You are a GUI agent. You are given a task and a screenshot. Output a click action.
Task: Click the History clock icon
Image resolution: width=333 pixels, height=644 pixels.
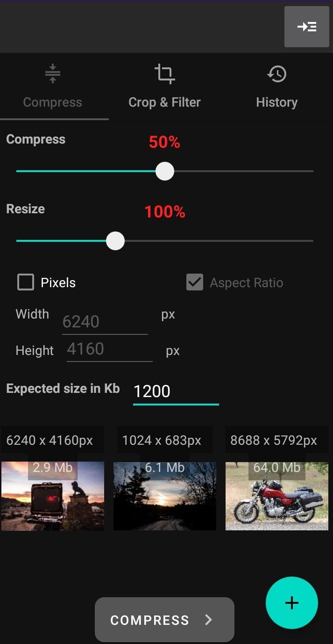pyautogui.click(x=277, y=74)
